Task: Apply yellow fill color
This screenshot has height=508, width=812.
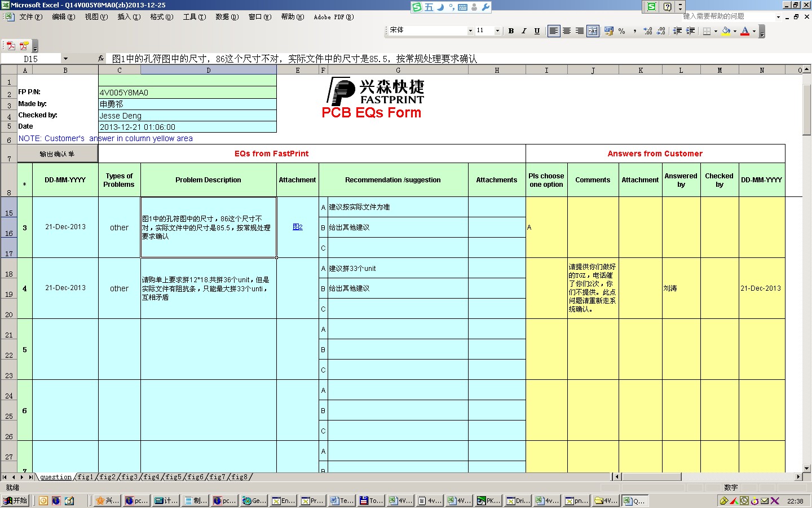Action: [726, 31]
